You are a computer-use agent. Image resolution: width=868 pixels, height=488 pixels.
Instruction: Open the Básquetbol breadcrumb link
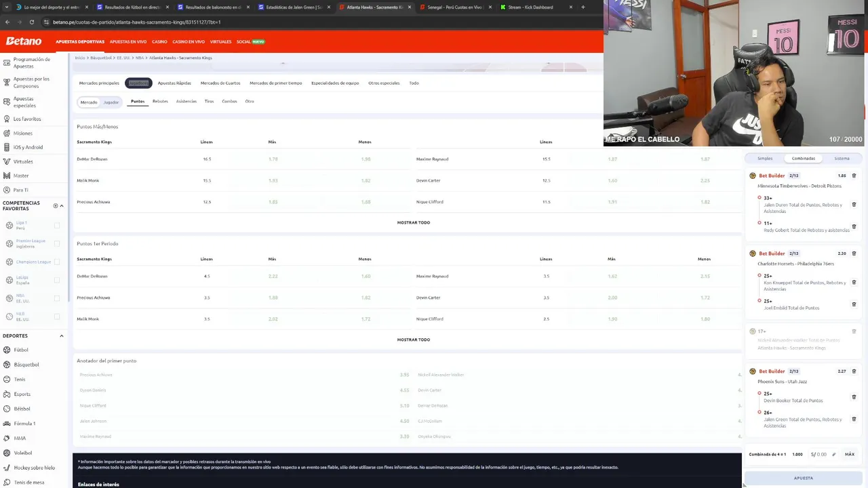pyautogui.click(x=101, y=58)
